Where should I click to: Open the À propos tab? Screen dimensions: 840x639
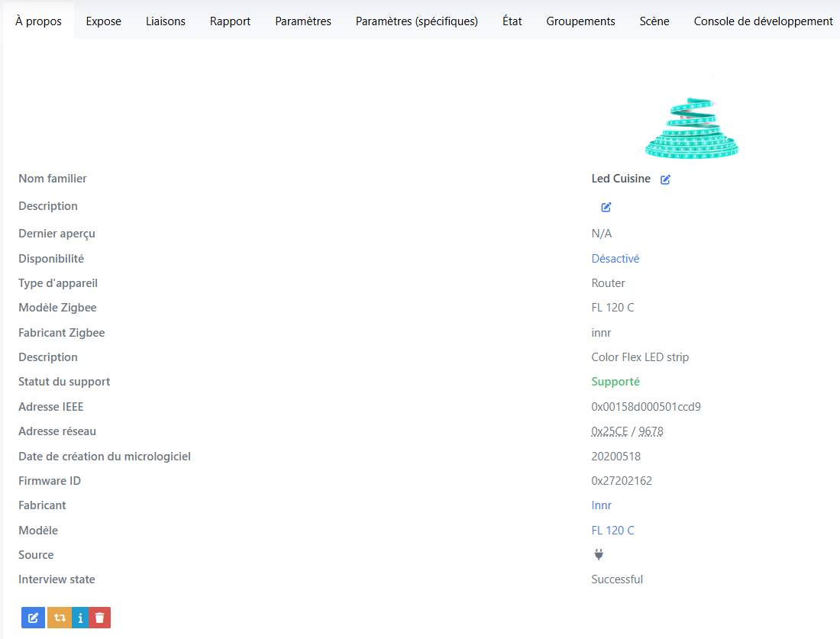39,21
